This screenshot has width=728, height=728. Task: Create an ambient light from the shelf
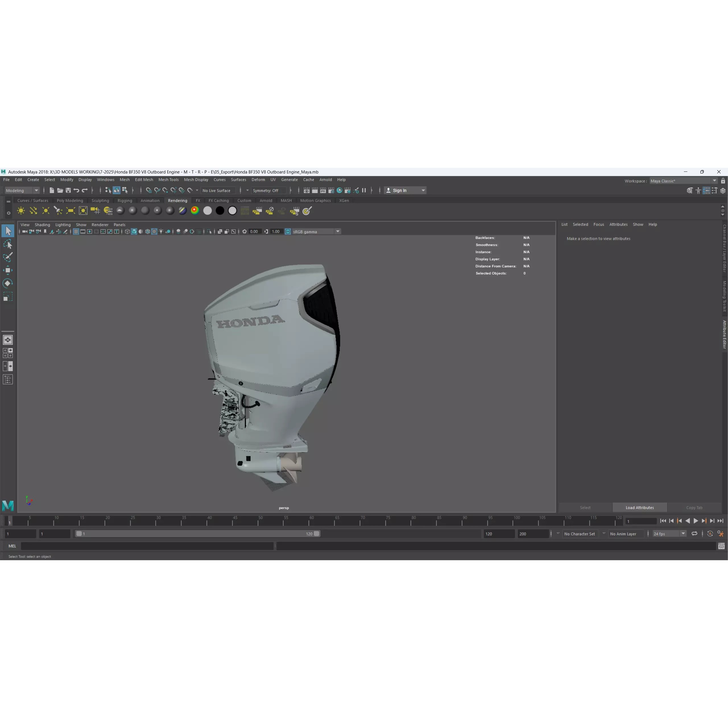click(x=21, y=211)
